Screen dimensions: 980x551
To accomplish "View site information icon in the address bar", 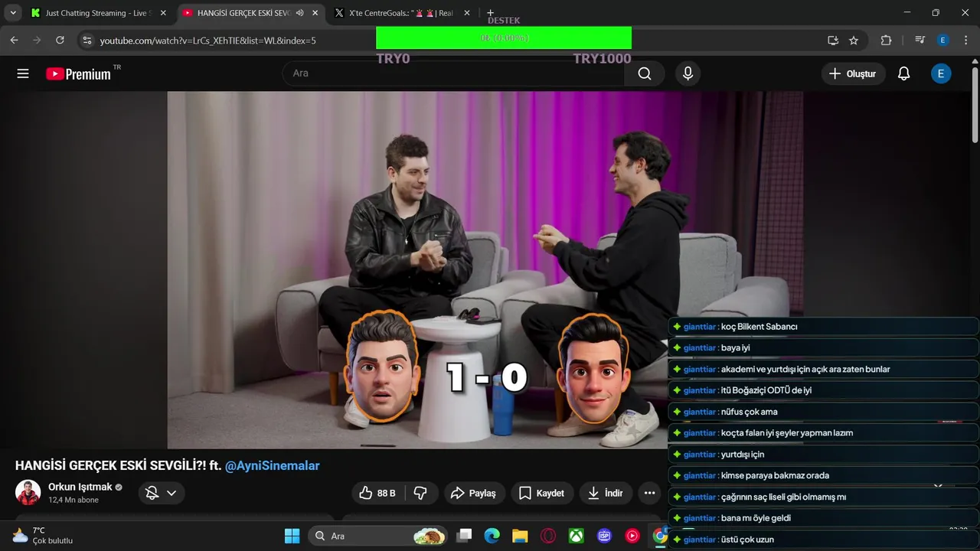I will [87, 40].
